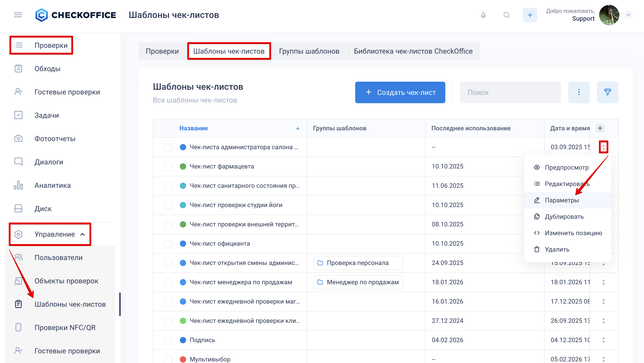Choose Параметры from the context menu
Image resolution: width=644 pixels, height=363 pixels.
tap(561, 200)
